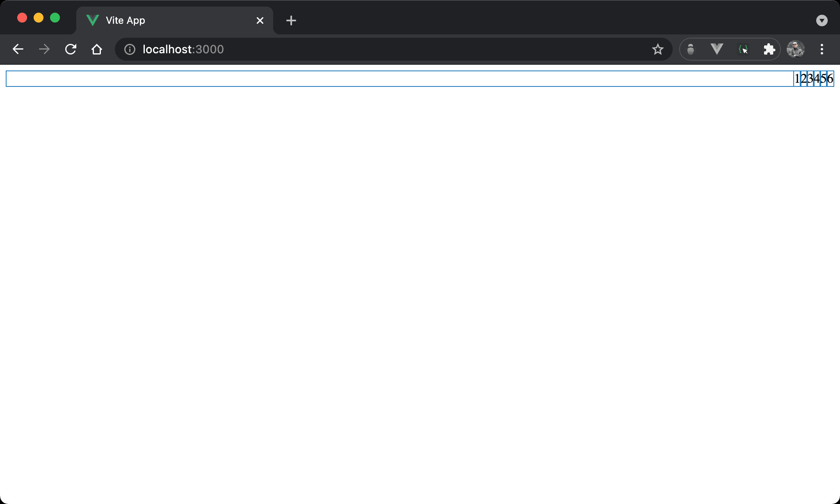Click the localhost:3000 address bar
The width and height of the screenshot is (840, 504).
369,49
